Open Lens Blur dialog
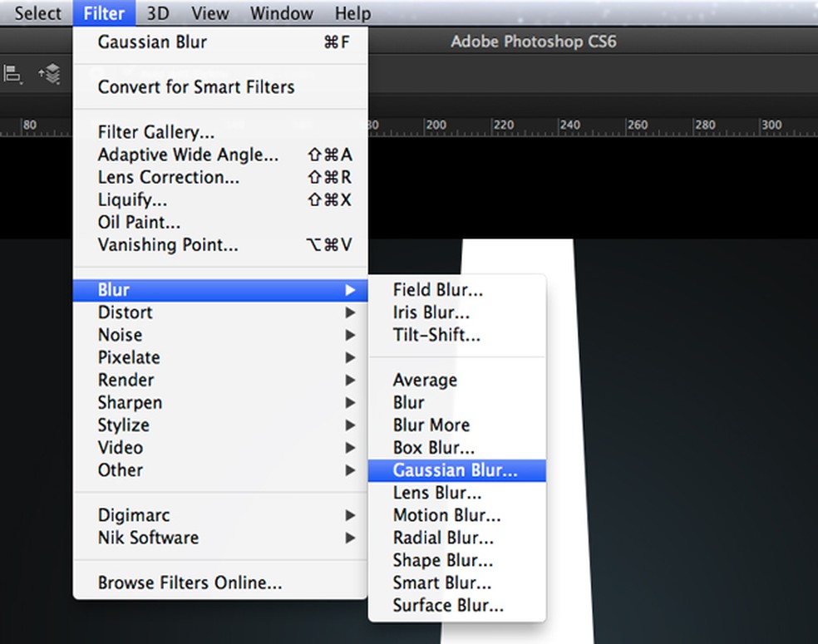This screenshot has height=644, width=818. 457,493
